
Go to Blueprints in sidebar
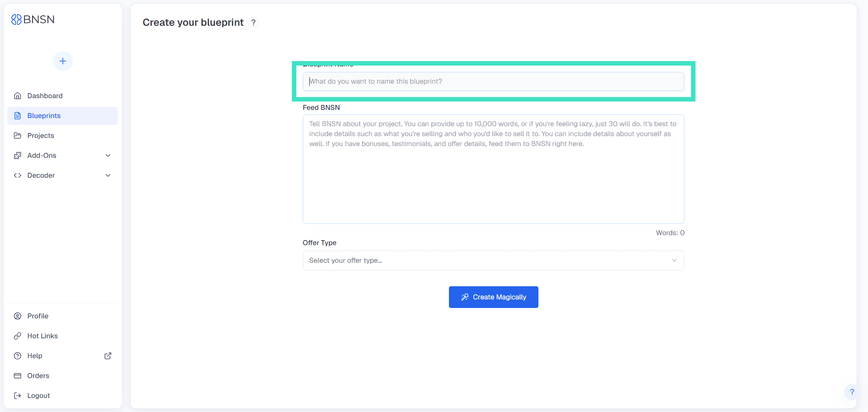[44, 116]
